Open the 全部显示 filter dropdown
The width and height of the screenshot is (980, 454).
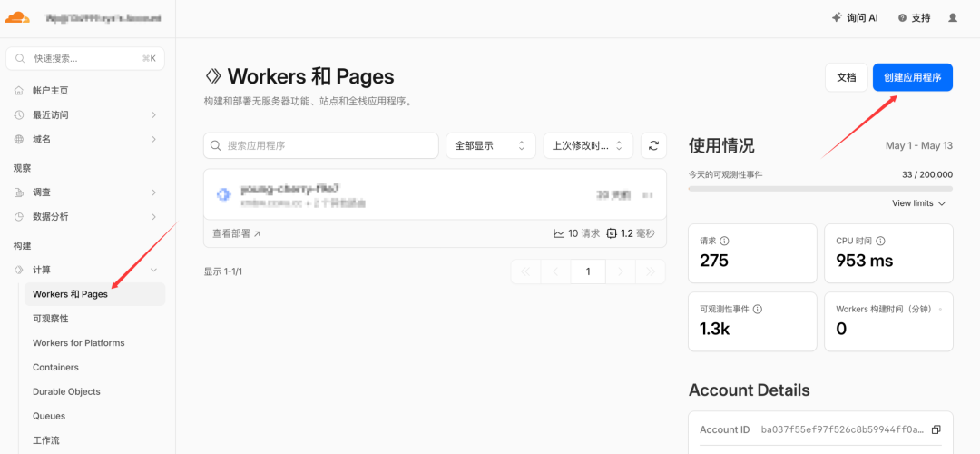pyautogui.click(x=491, y=145)
